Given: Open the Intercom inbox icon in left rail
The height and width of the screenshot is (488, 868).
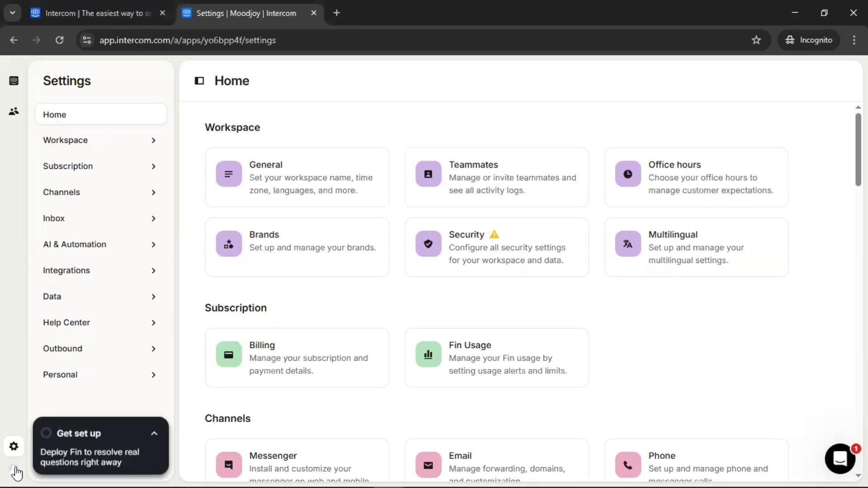Looking at the screenshot, I should pyautogui.click(x=14, y=81).
